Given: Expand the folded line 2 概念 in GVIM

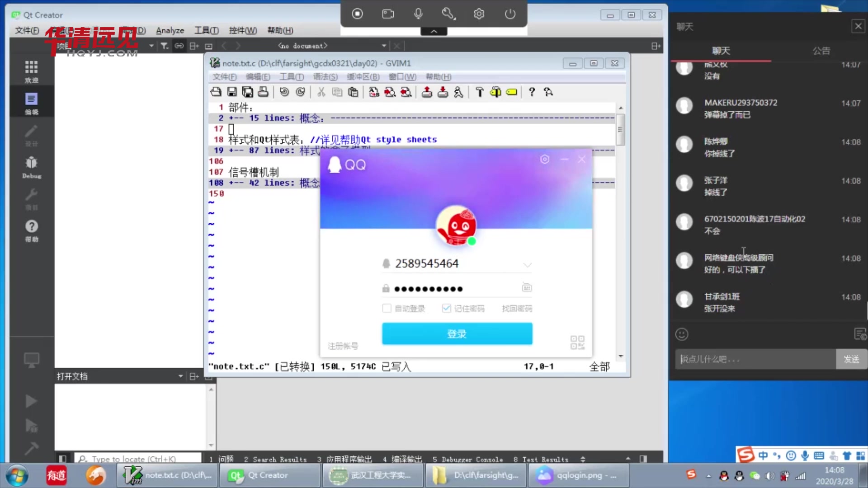Looking at the screenshot, I should pos(411,118).
